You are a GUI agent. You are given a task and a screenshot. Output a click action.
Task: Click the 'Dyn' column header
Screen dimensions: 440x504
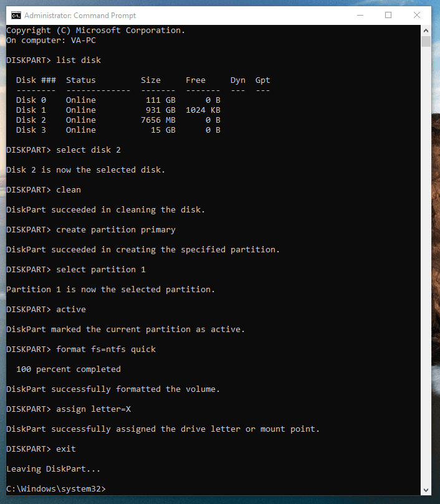pyautogui.click(x=237, y=80)
